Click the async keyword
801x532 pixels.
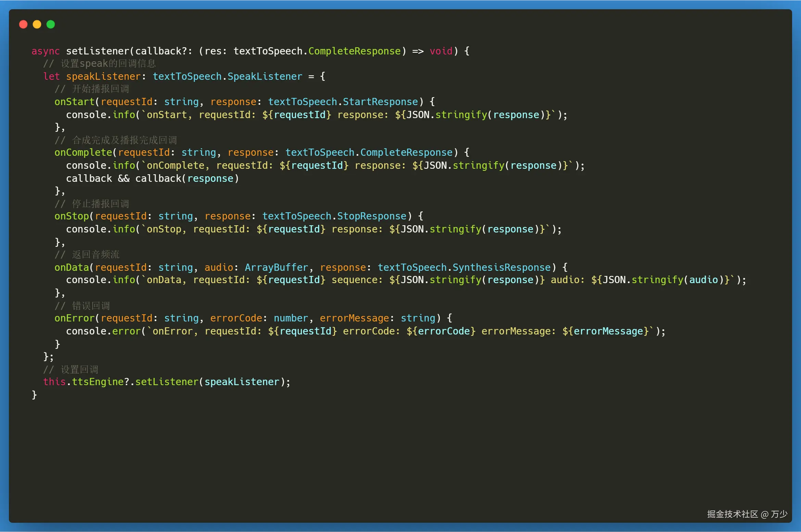click(x=45, y=51)
